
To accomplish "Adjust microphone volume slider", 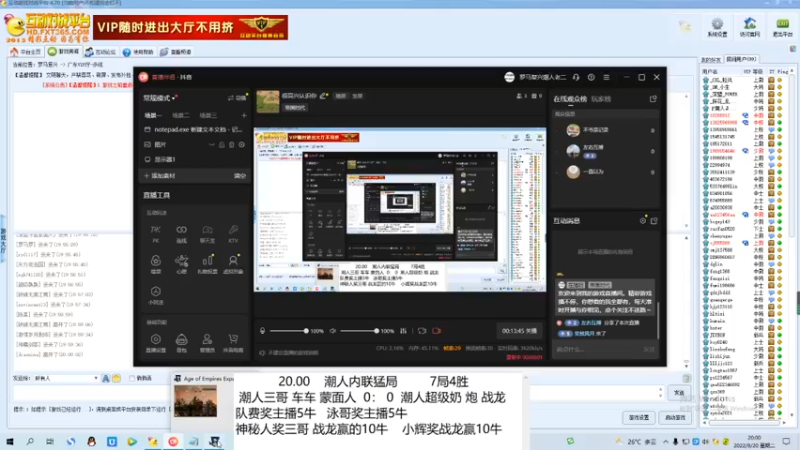I will pos(288,331).
